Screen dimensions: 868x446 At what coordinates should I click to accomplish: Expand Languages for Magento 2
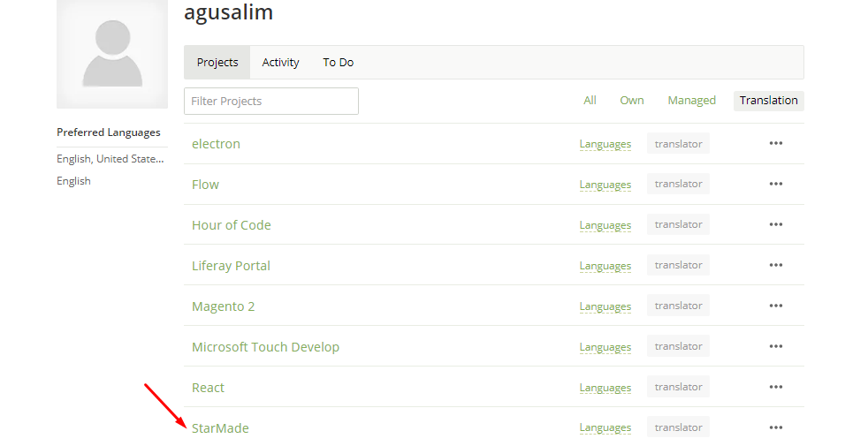click(x=605, y=306)
